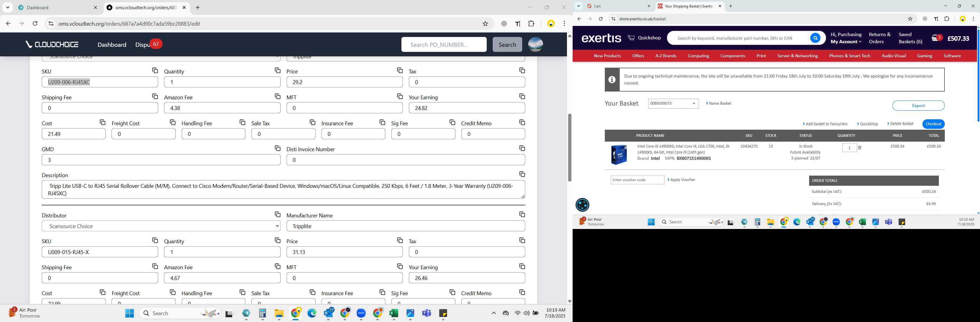Open Microsoft Teams from main taskbar
The height and width of the screenshot is (322, 980).
tap(426, 313)
